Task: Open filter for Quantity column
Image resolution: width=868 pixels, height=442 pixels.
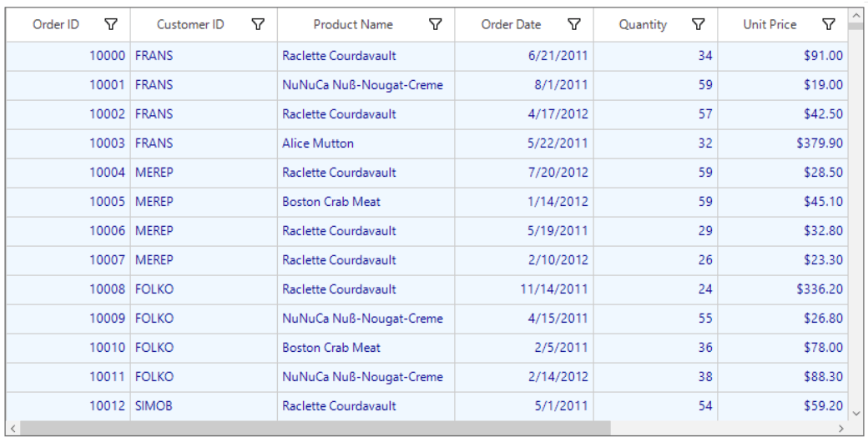Action: [699, 24]
